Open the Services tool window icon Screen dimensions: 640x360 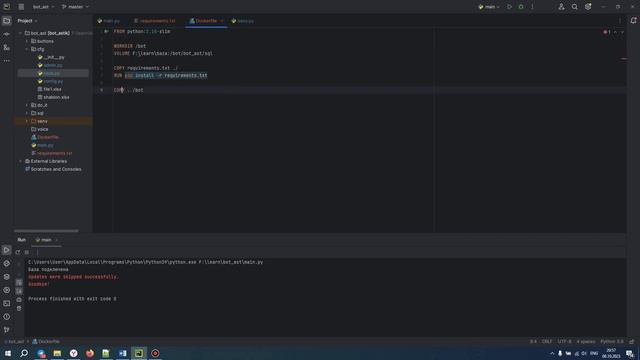click(7, 290)
